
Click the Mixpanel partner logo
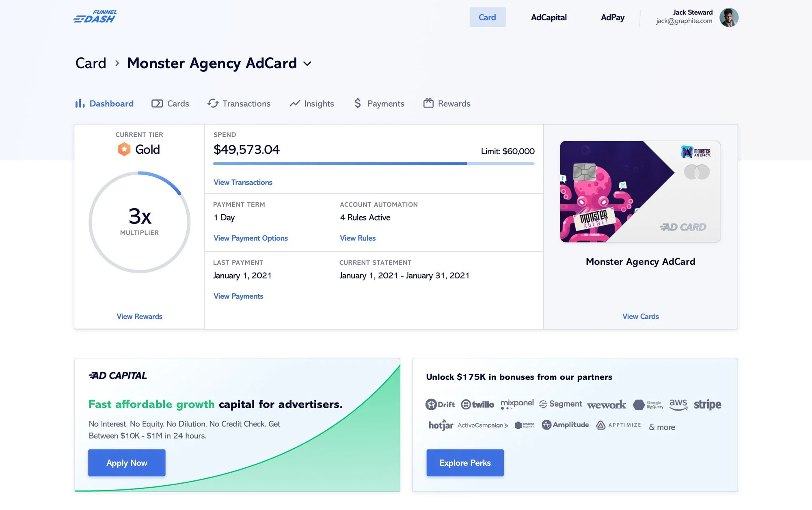click(517, 404)
